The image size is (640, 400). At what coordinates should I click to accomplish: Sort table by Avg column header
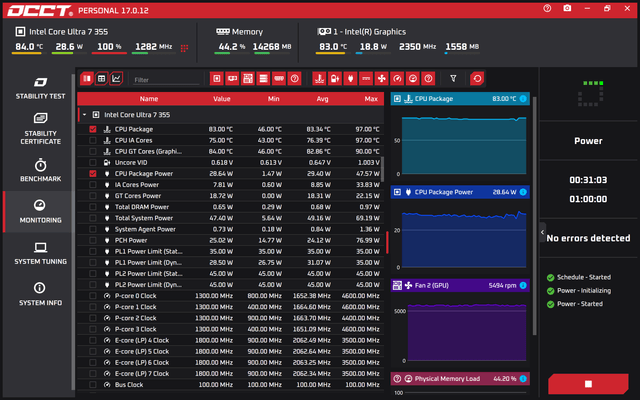pos(322,99)
